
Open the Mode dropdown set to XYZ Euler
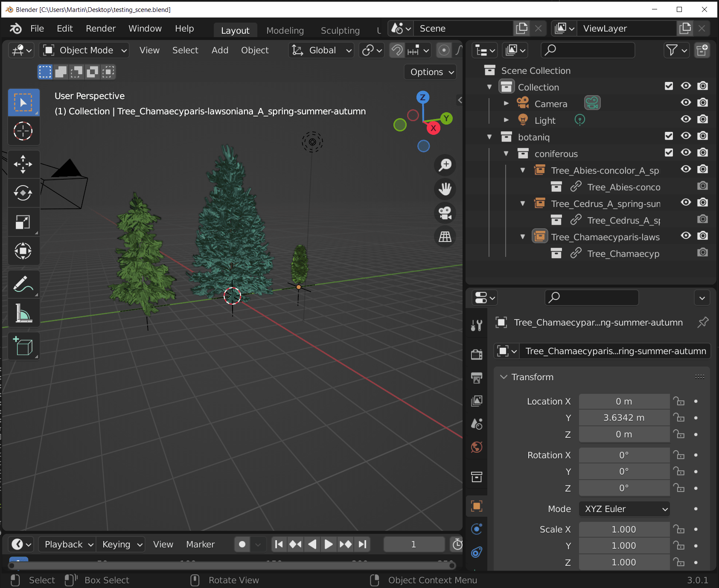(624, 509)
